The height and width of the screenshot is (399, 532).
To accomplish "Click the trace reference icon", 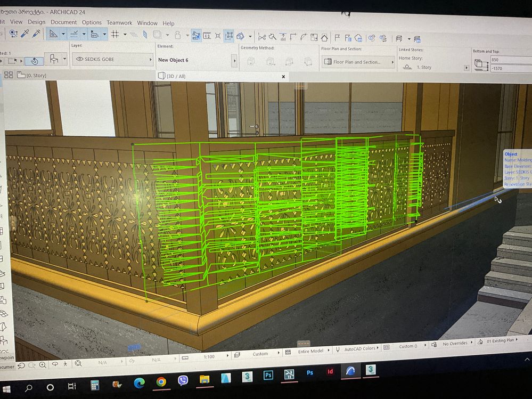I will pos(157,35).
